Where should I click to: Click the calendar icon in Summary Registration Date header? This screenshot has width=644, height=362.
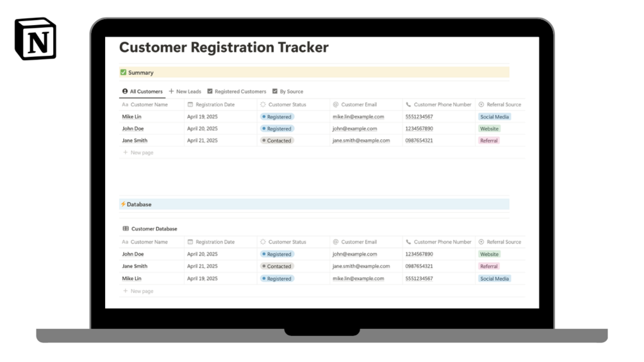click(x=190, y=104)
